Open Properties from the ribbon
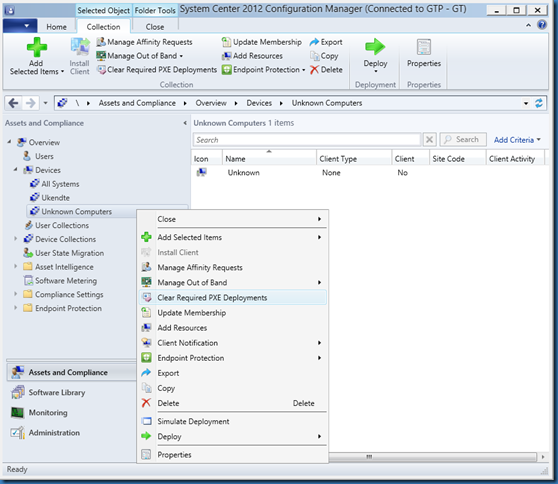 424,53
